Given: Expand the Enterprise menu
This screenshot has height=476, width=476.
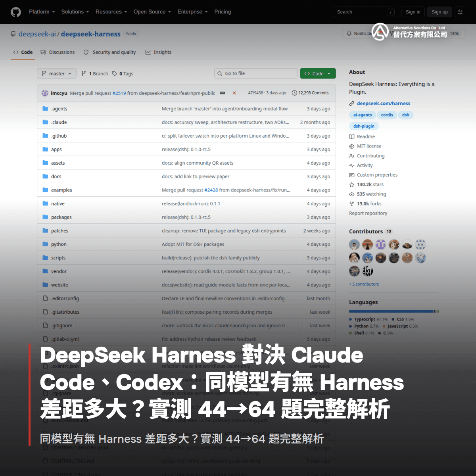Looking at the screenshot, I should coord(192,12).
